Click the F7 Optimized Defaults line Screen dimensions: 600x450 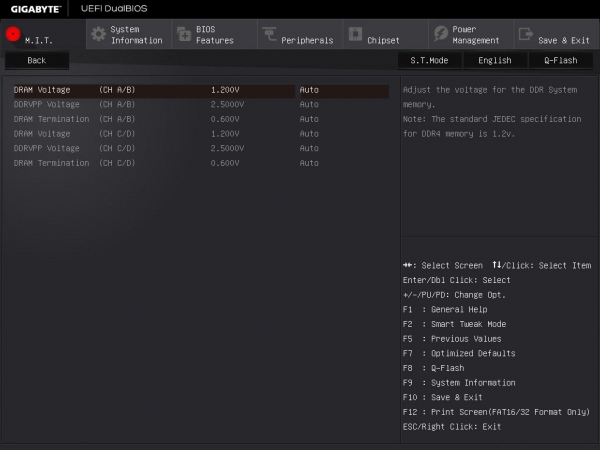click(459, 354)
